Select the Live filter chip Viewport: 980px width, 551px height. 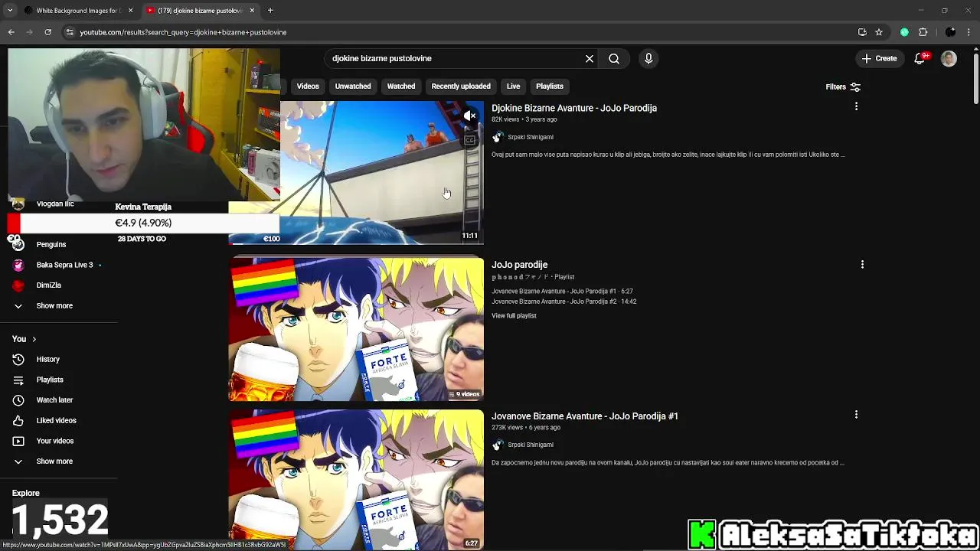[513, 86]
